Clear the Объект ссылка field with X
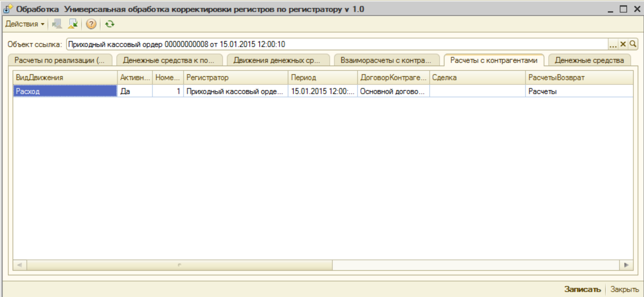The image size is (644, 297). [623, 44]
